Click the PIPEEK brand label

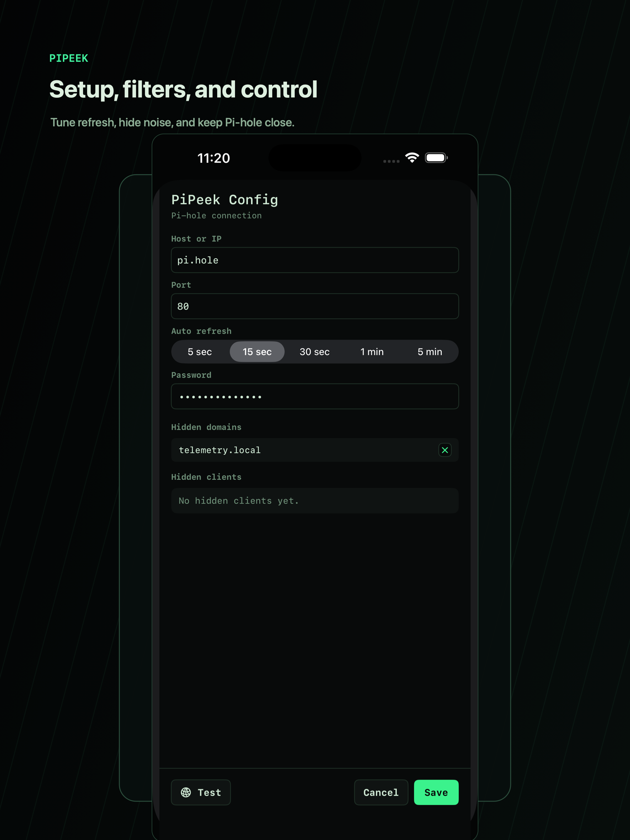(69, 58)
